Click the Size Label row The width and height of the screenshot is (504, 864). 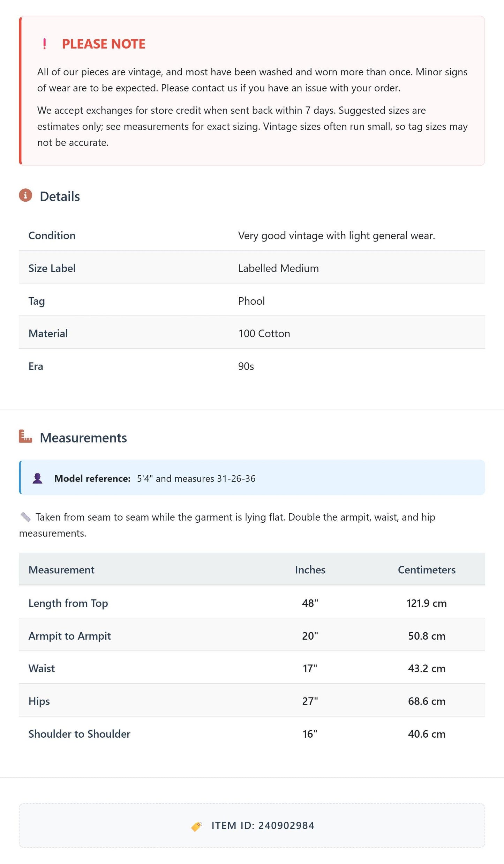[252, 268]
